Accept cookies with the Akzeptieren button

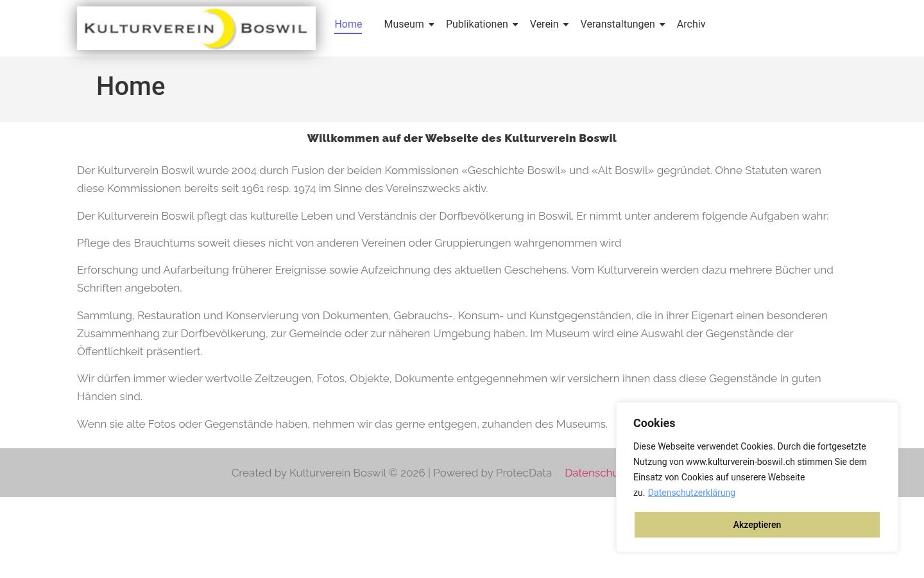click(x=757, y=525)
